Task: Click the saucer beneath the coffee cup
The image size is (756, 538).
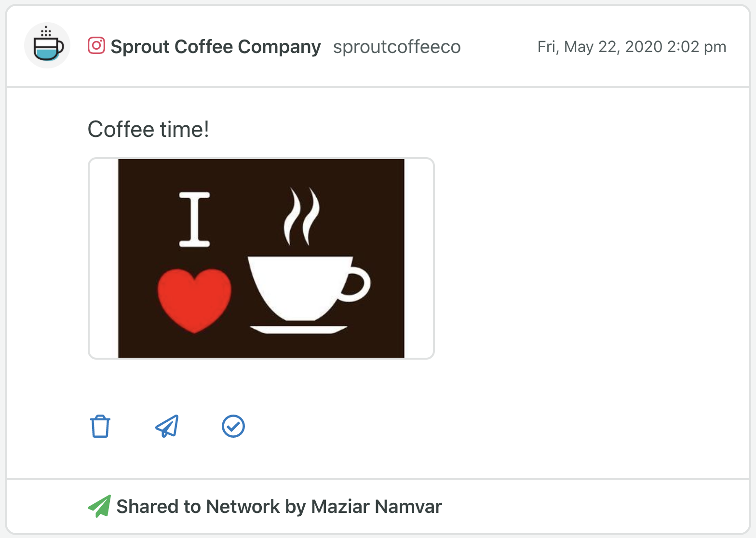Action: point(298,329)
